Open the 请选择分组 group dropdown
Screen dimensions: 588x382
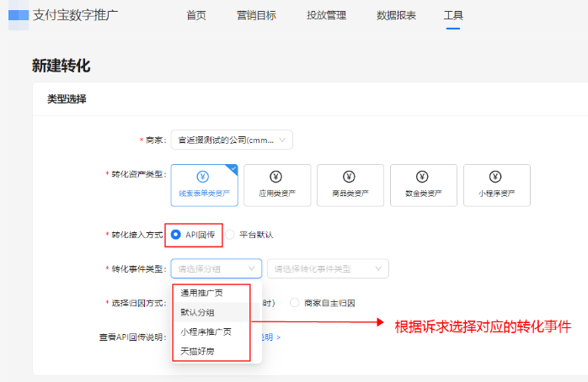(216, 268)
